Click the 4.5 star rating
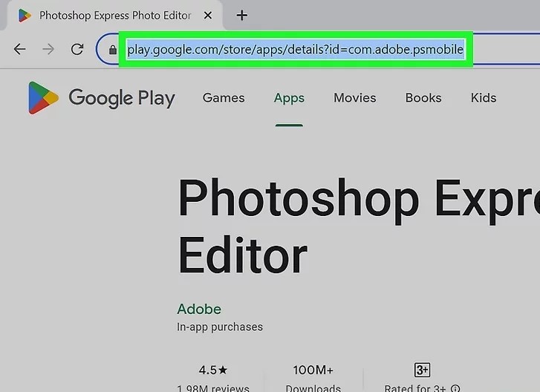Image resolution: width=540 pixels, height=392 pixels. [x=213, y=370]
